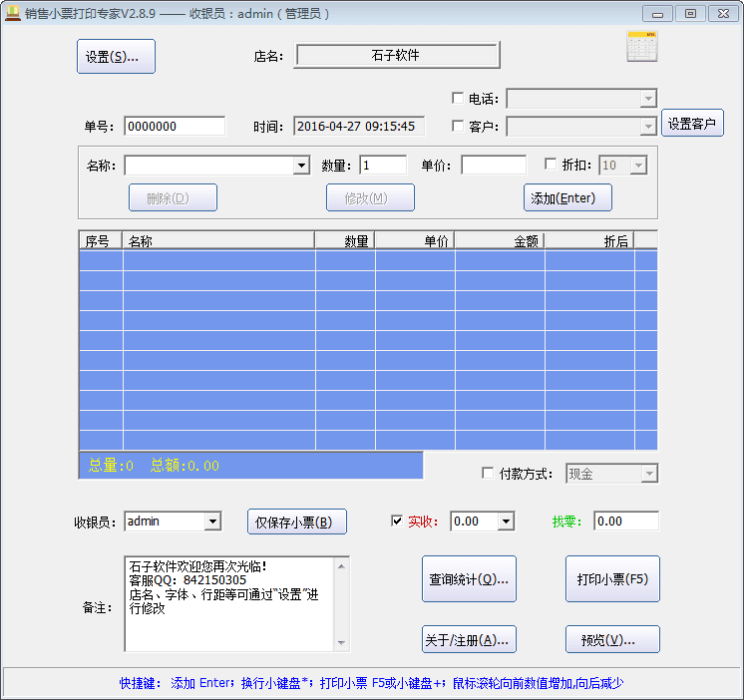Click the 店名 石子软件 field
744x700 pixels.
click(397, 56)
